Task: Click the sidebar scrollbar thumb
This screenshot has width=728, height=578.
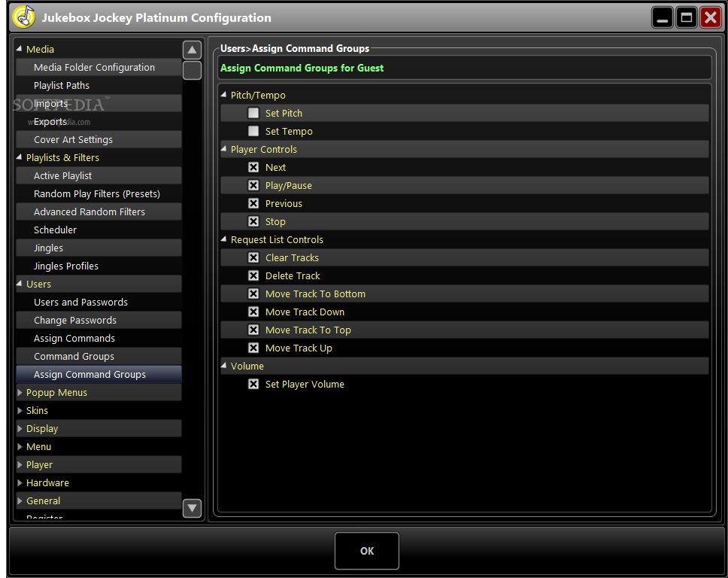Action: tap(192, 71)
